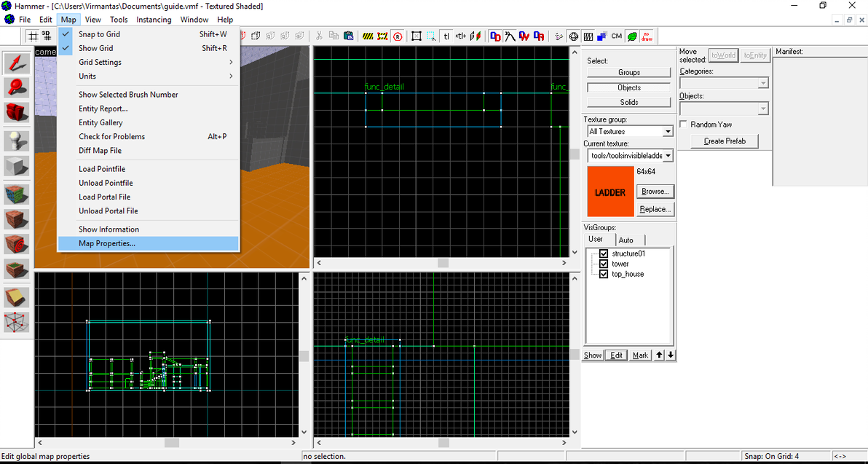The width and height of the screenshot is (868, 464).
Task: Toggle the structure01 VisGroup checkbox
Action: pyautogui.click(x=604, y=253)
